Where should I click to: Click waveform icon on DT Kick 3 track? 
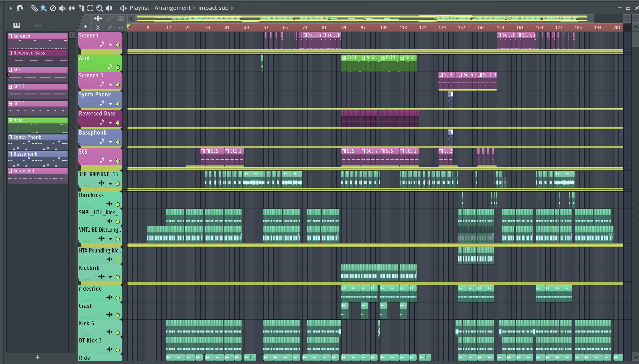[109, 349]
